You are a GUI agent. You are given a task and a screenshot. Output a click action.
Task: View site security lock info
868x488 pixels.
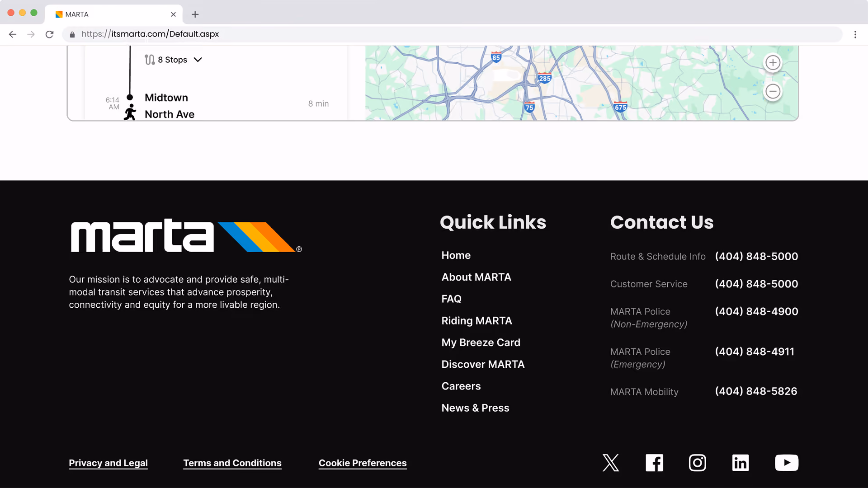(72, 34)
